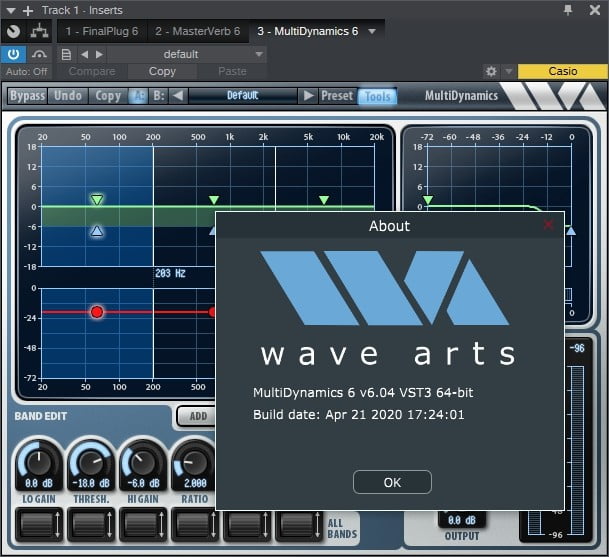The image size is (609, 557).
Task: Click the host Paste button
Action: tap(232, 71)
